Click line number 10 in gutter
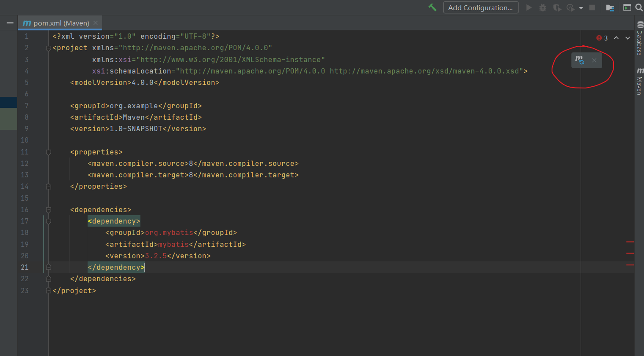This screenshot has height=356, width=644. pyautogui.click(x=24, y=140)
